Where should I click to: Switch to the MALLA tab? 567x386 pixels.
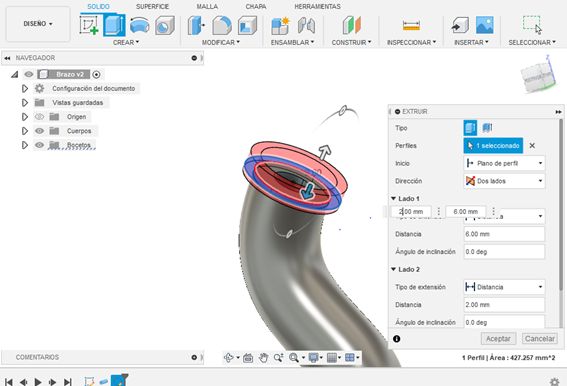tap(207, 7)
